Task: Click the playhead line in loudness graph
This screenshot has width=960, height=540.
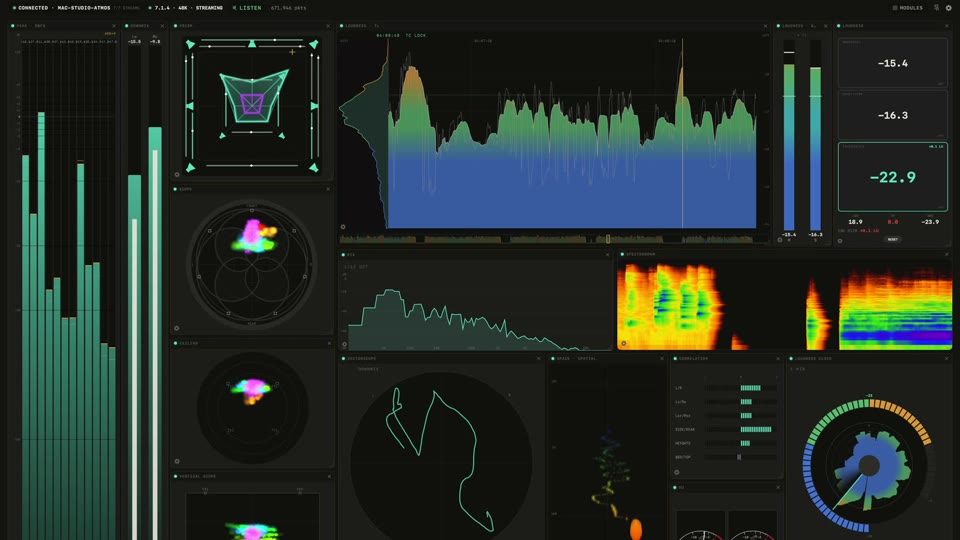Action: pos(683,135)
